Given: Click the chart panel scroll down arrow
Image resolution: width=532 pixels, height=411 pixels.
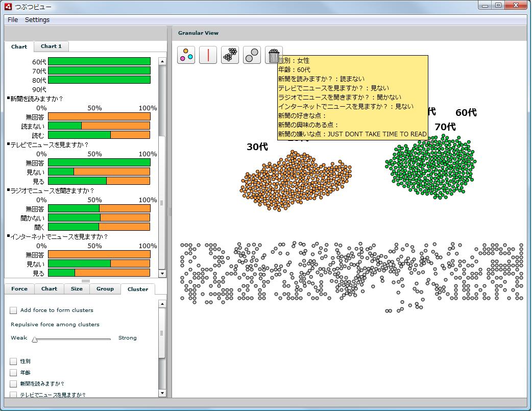Looking at the screenshot, I should (x=162, y=273).
